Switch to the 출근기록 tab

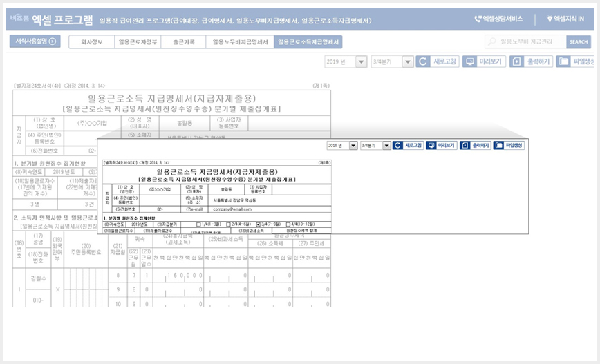[x=183, y=42]
